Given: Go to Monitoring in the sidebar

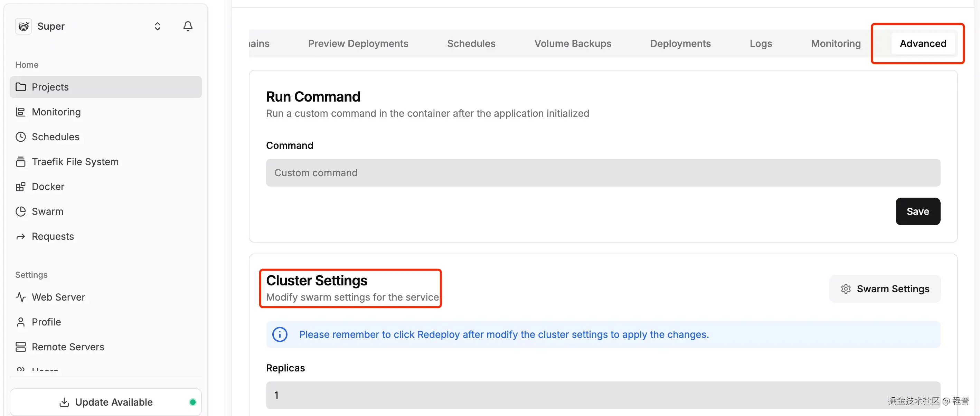Looking at the screenshot, I should (56, 112).
